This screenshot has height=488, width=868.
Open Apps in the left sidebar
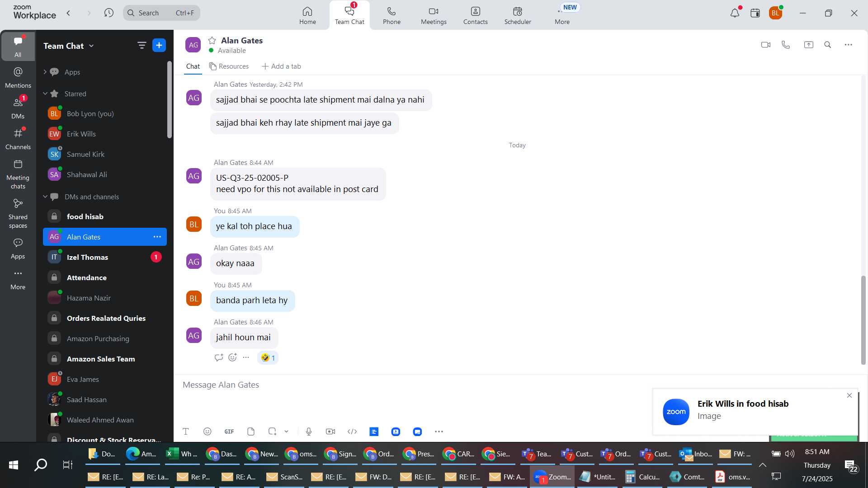(18, 249)
